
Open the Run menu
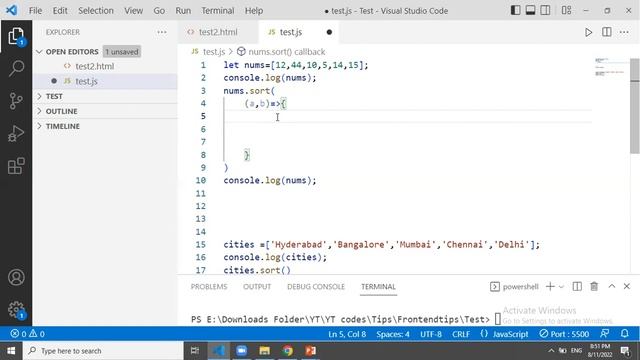click(183, 11)
